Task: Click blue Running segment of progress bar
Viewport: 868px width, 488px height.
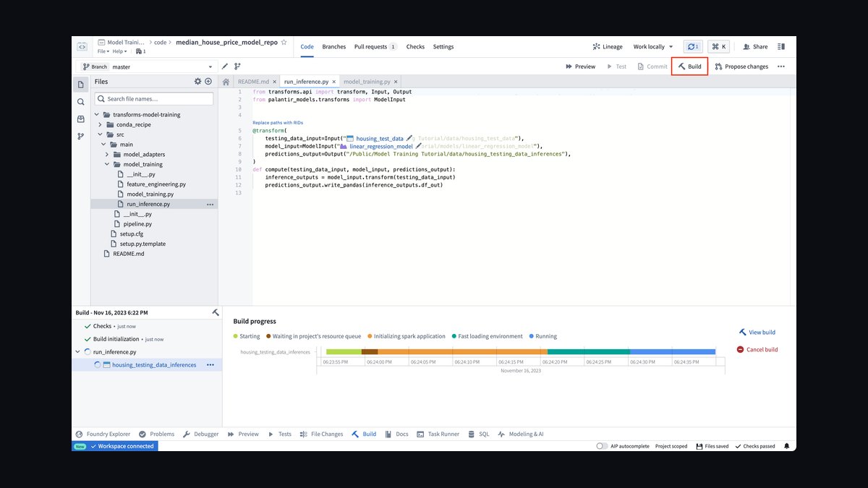Action: (673, 351)
